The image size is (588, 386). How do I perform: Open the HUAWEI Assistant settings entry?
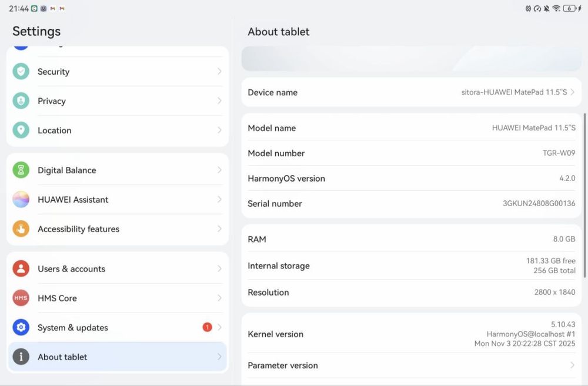click(118, 200)
